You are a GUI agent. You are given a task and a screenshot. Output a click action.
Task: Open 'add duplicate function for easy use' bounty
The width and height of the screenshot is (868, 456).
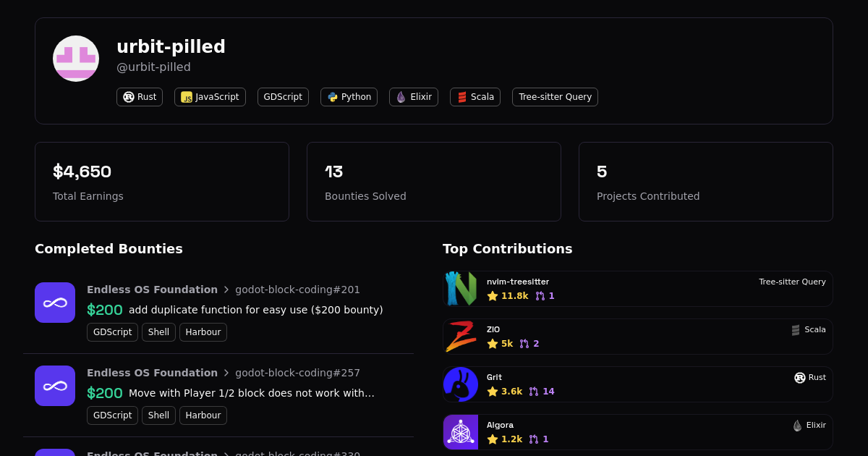[255, 310]
